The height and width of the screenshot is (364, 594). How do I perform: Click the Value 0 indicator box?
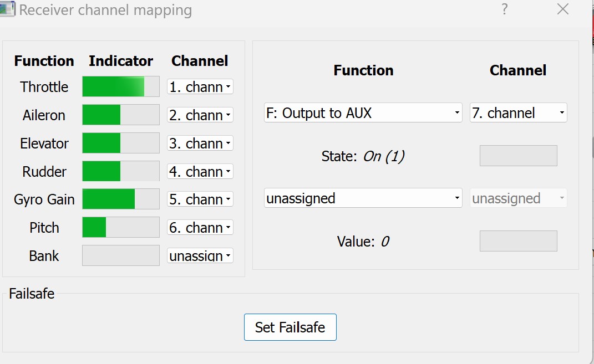click(518, 241)
